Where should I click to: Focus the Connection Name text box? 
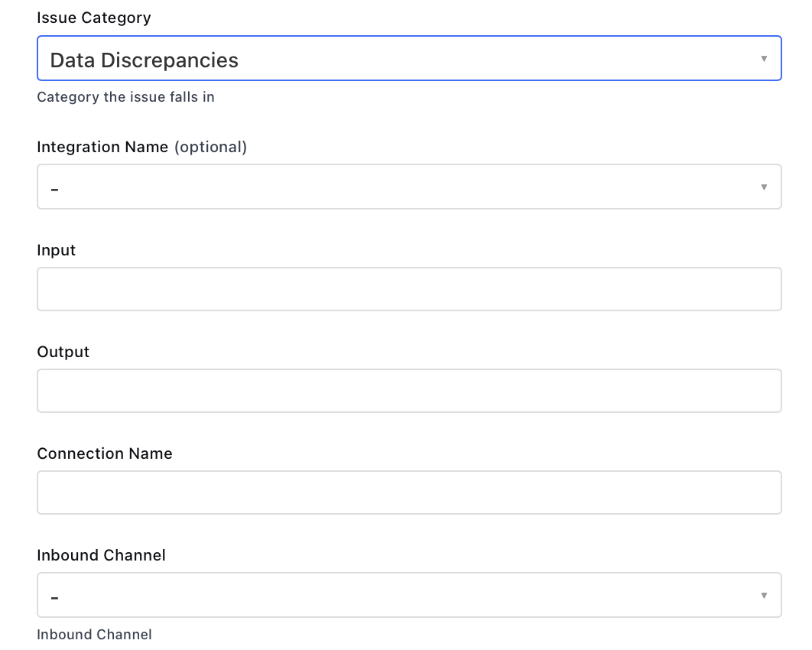coord(409,492)
